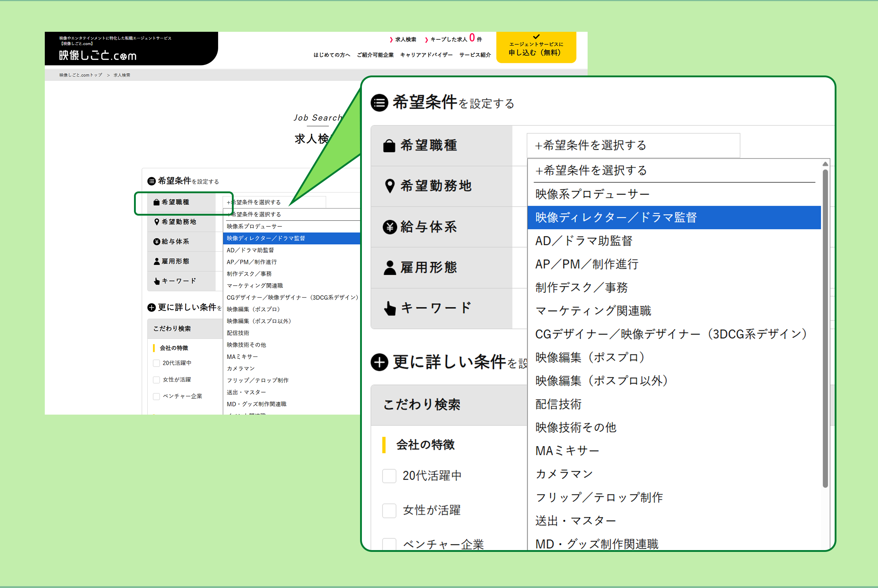The image size is (878, 588).
Task: Click the 映像しごと.comトップ breadcrumb link
Action: 81,75
